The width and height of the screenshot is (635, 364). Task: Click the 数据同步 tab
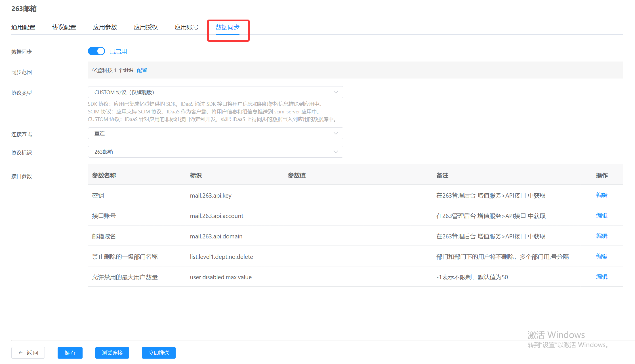[x=228, y=27]
